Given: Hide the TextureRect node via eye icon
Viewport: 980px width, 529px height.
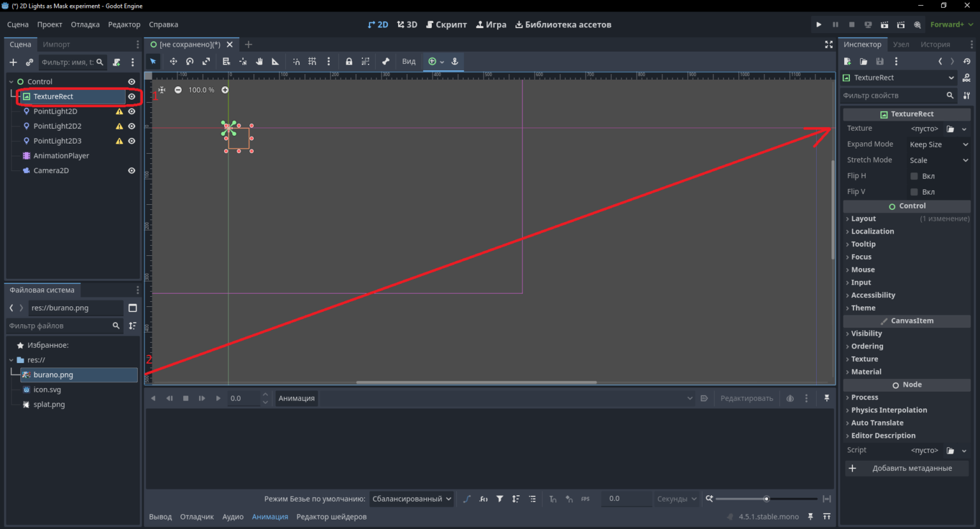Looking at the screenshot, I should 131,96.
